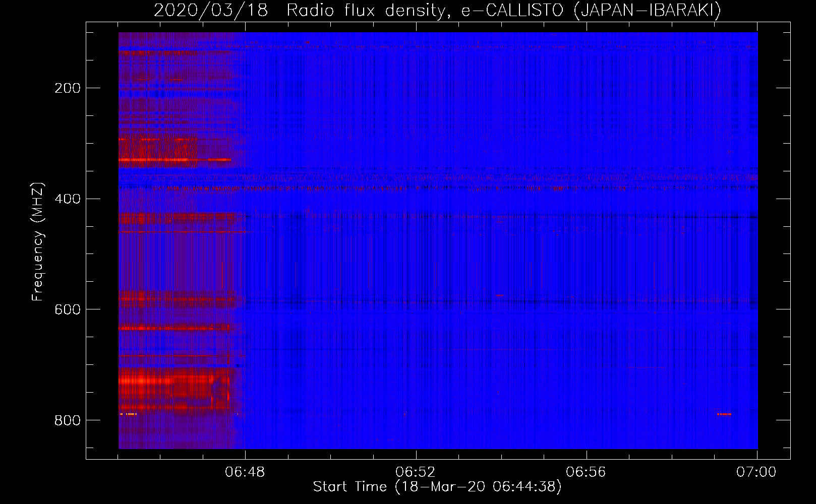Click the 800 frequency tick label
Screen dimensions: 816x504
(68, 420)
